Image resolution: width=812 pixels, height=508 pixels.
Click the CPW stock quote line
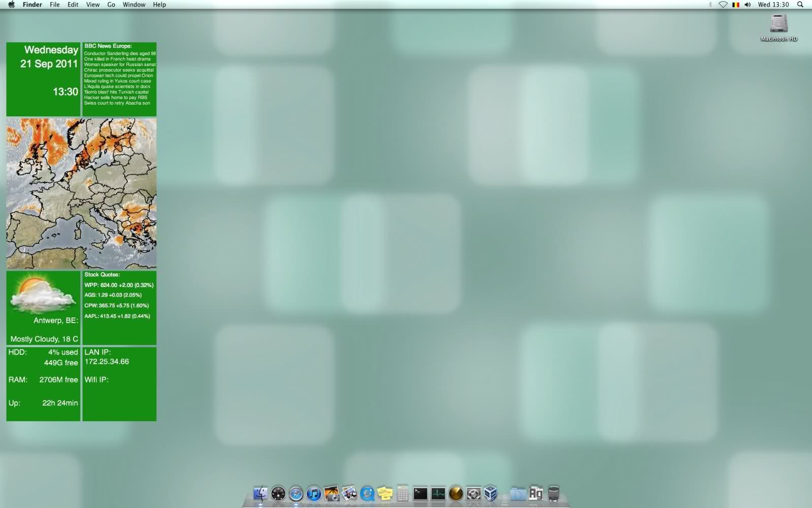(117, 306)
